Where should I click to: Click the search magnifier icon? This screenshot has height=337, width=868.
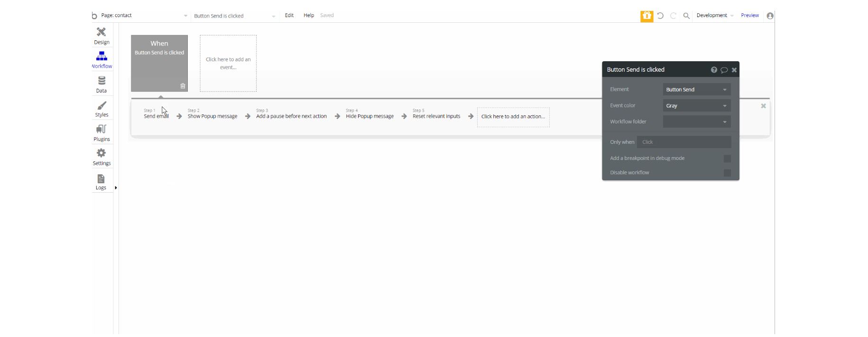[x=686, y=16]
